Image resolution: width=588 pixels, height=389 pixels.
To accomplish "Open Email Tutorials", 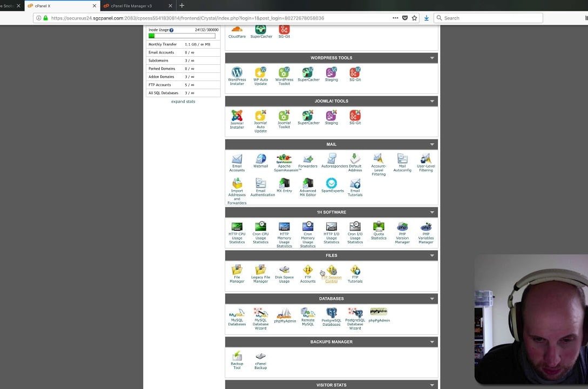I will pyautogui.click(x=355, y=187).
